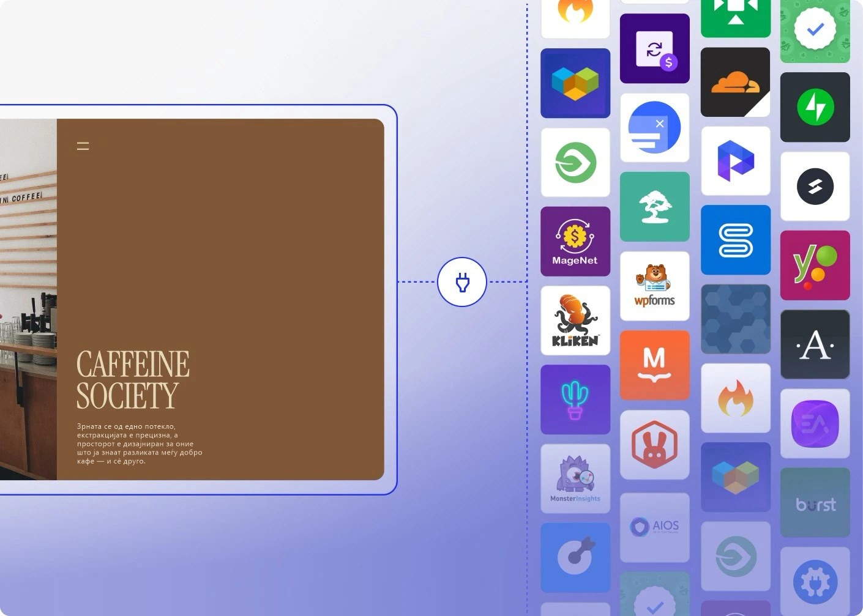Click the red rabbit hexagon icon
Image resolution: width=863 pixels, height=616 pixels.
[655, 445]
